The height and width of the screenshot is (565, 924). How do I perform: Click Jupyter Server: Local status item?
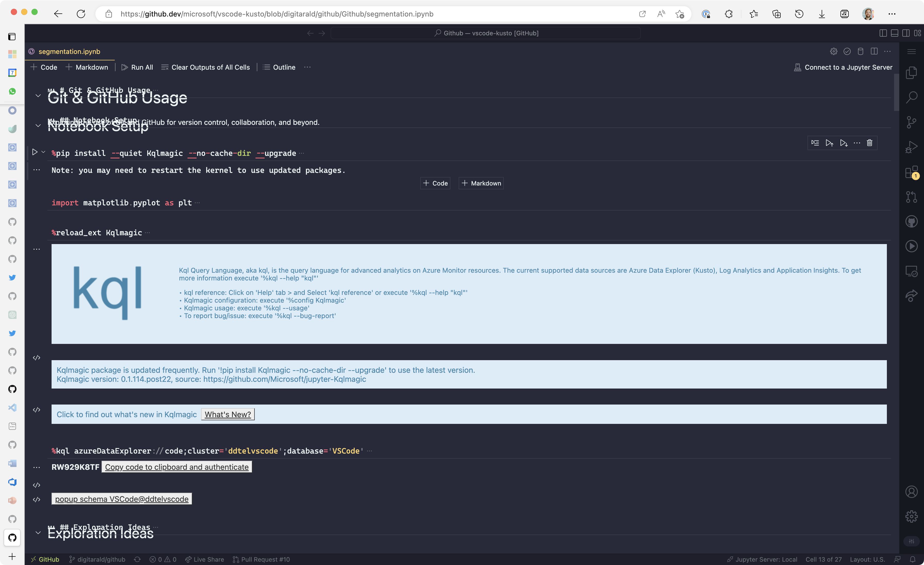click(x=762, y=559)
